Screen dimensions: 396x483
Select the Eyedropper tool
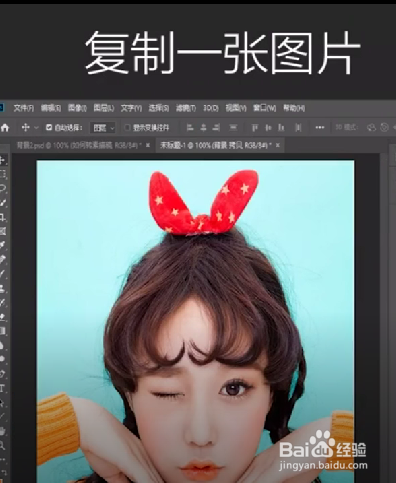(2, 245)
